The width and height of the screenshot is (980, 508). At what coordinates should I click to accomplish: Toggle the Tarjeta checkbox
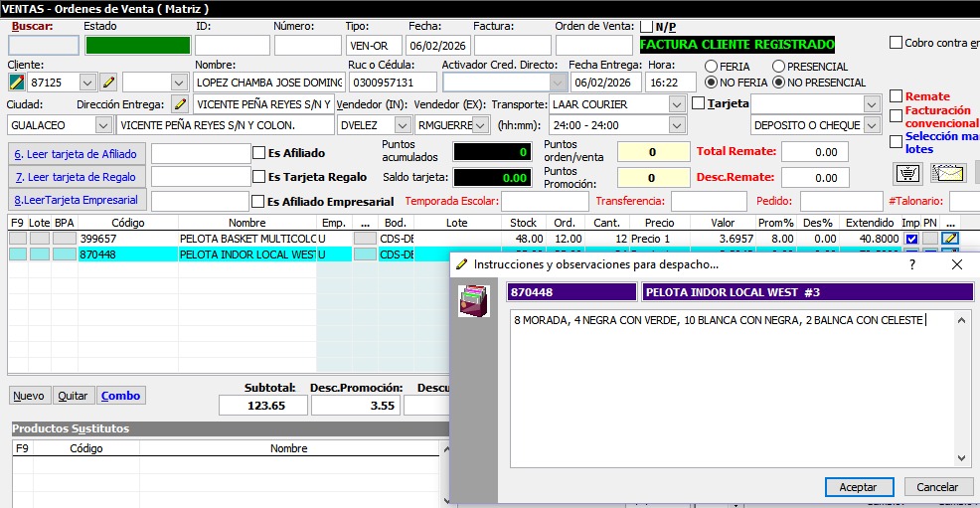[698, 103]
